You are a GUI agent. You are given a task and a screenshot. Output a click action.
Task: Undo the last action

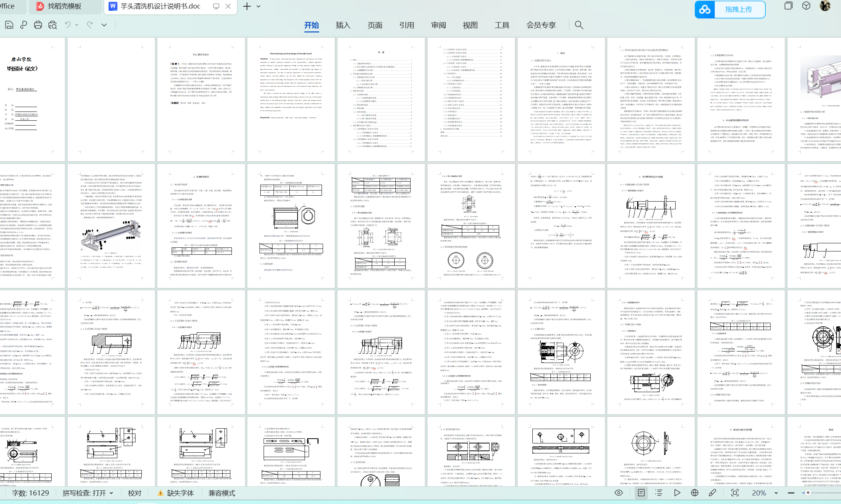68,25
